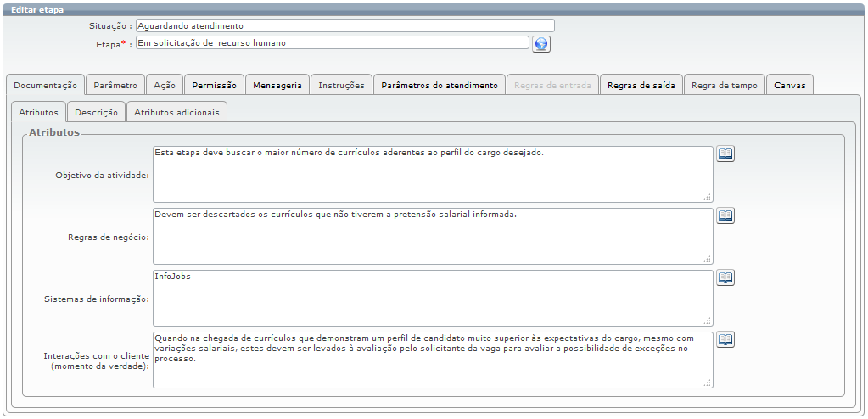Select the Regras de saída tab
Image resolution: width=868 pixels, height=419 pixels.
[641, 85]
